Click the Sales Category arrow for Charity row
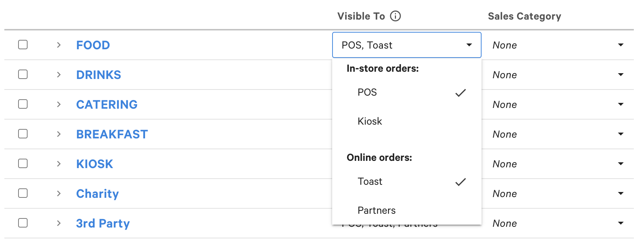Screen dimensions: 644x242 click(621, 193)
